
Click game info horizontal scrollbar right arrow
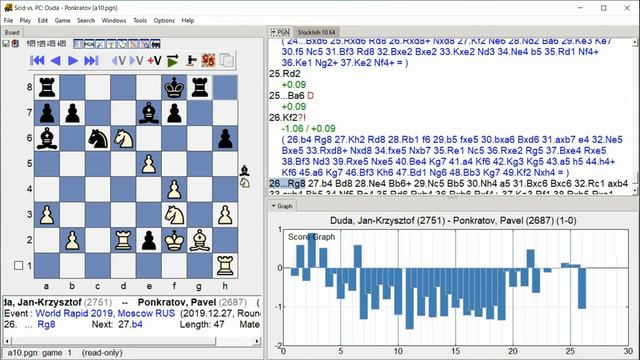click(x=257, y=341)
